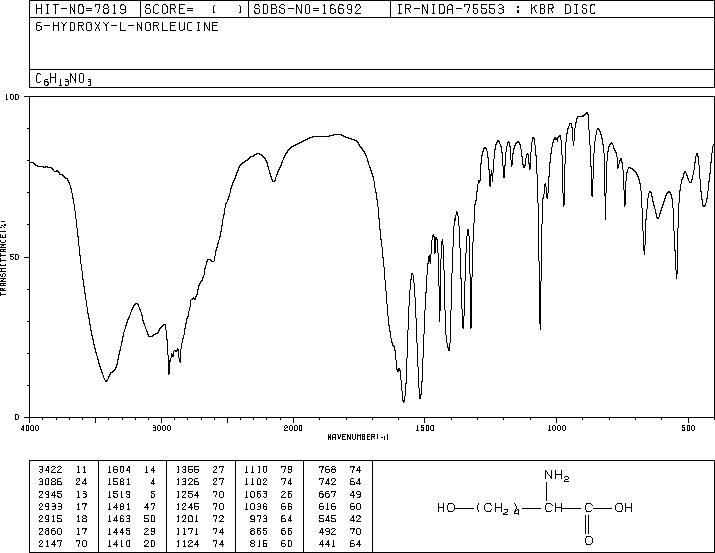Click the WAVENUMBER axis title

coord(358,437)
